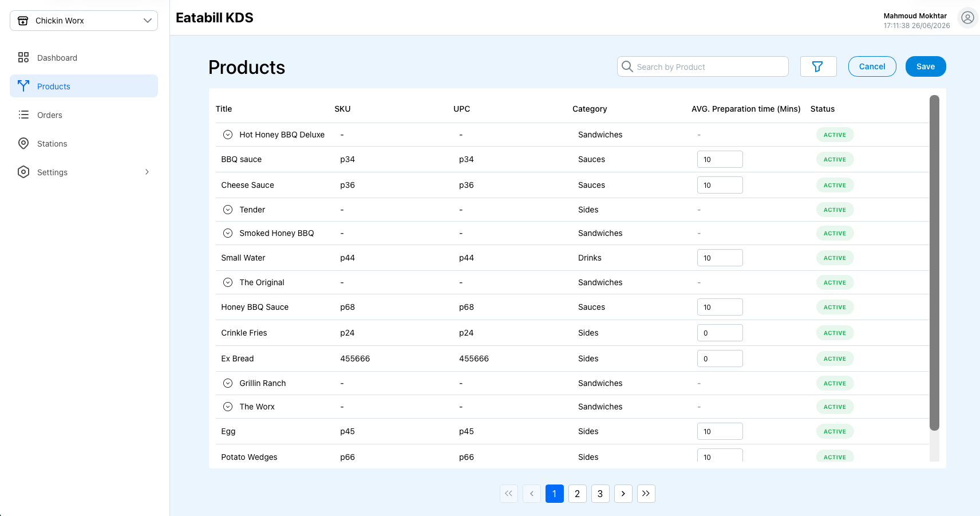Click the Mahmoud Mokhtar user name
The width and height of the screenshot is (980, 516).
click(915, 16)
